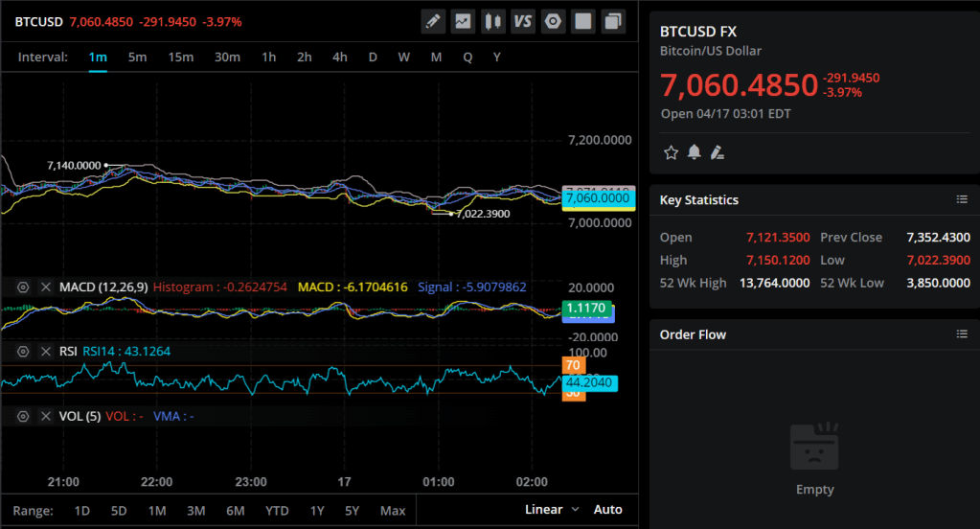Screen dimensions: 980x529
Task: Click the Auto scale button
Action: [x=607, y=509]
